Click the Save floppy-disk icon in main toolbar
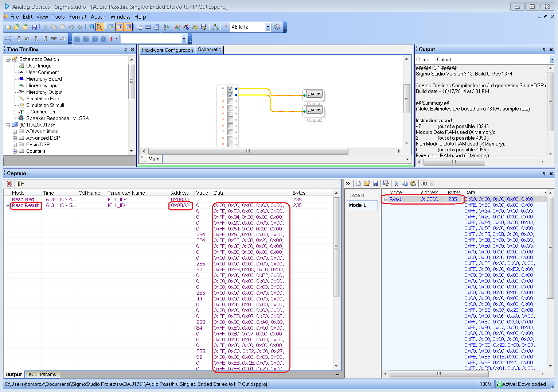 [x=34, y=27]
